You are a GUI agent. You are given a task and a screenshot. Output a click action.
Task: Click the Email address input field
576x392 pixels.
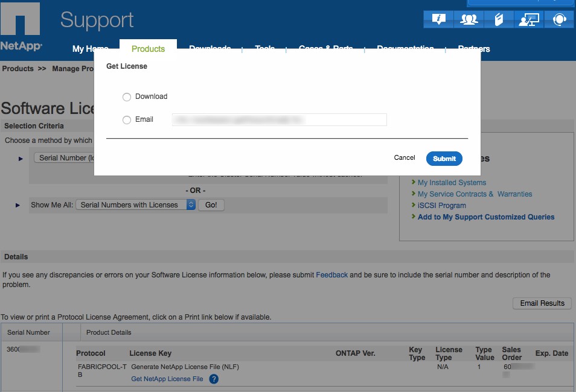coord(279,120)
